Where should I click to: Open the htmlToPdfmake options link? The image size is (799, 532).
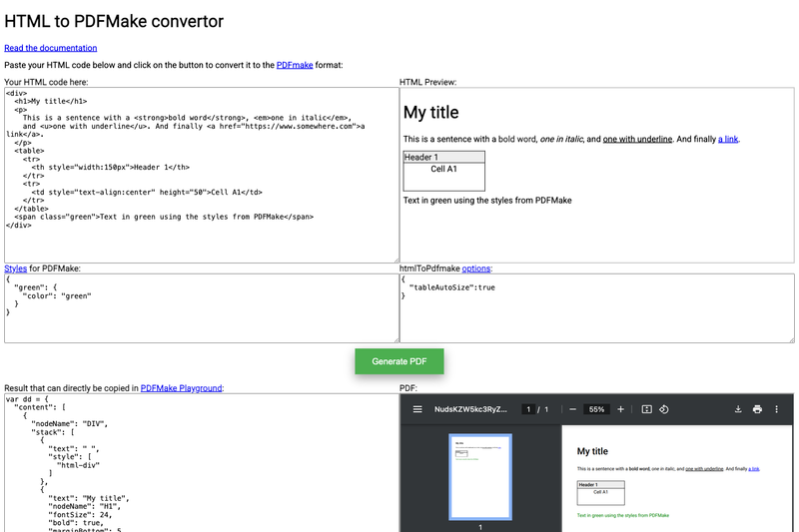pos(476,268)
